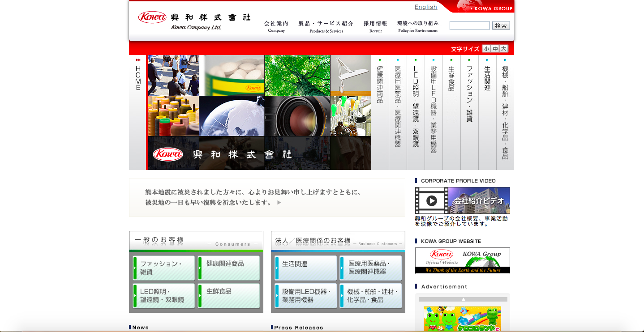This screenshot has height=332, width=644.
Task: Play the corporate profile video
Action: (432, 200)
